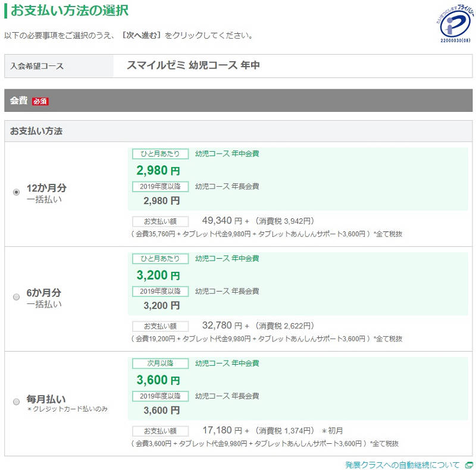Screen dimensions: 476x470
Task: Click the 毎月払い label text
Action: tap(46, 399)
